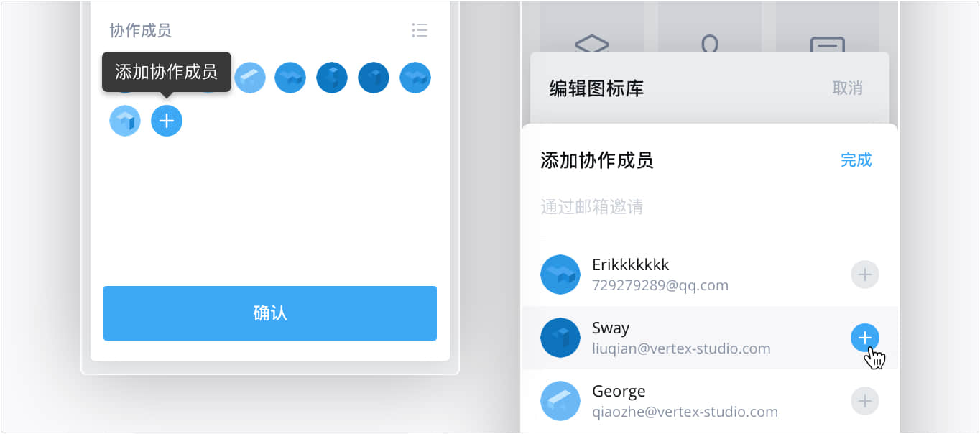Click the 确认 confirm button
This screenshot has width=980, height=434.
point(270,313)
